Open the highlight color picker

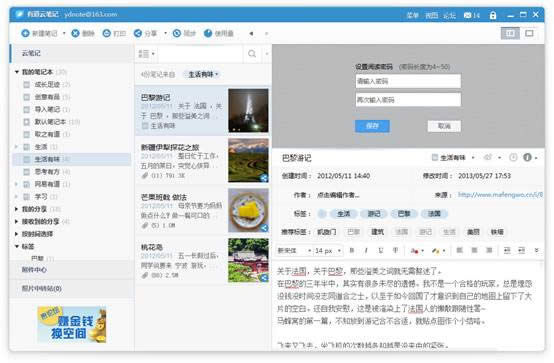pyautogui.click(x=438, y=251)
